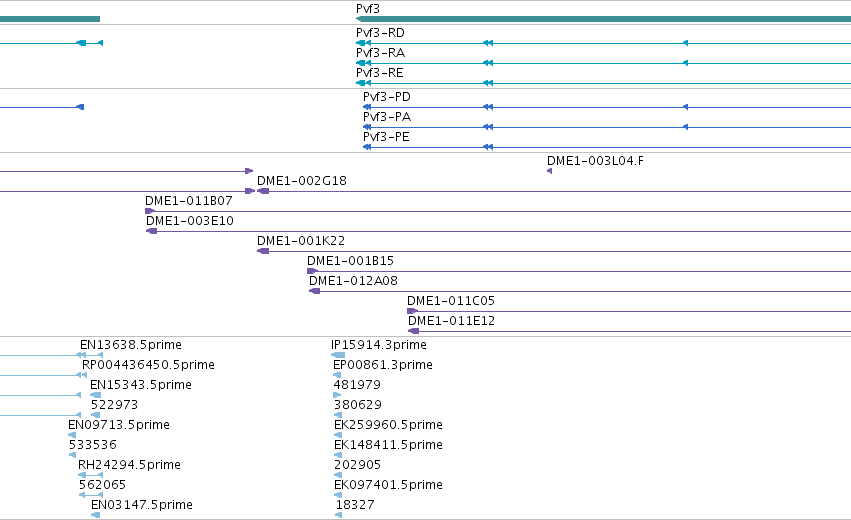This screenshot has width=851, height=520.
Task: Click the DME1-012A08 end arrow glyph
Action: tap(314, 291)
